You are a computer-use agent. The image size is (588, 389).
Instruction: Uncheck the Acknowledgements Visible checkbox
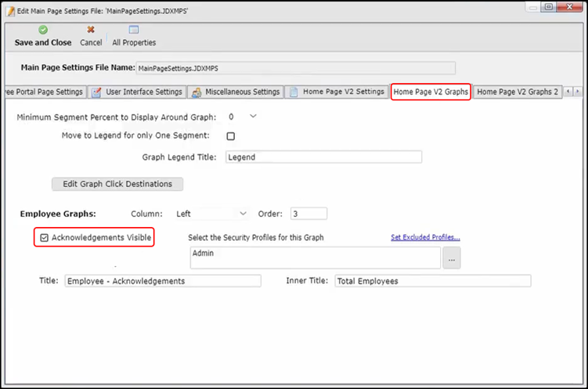pyautogui.click(x=44, y=237)
